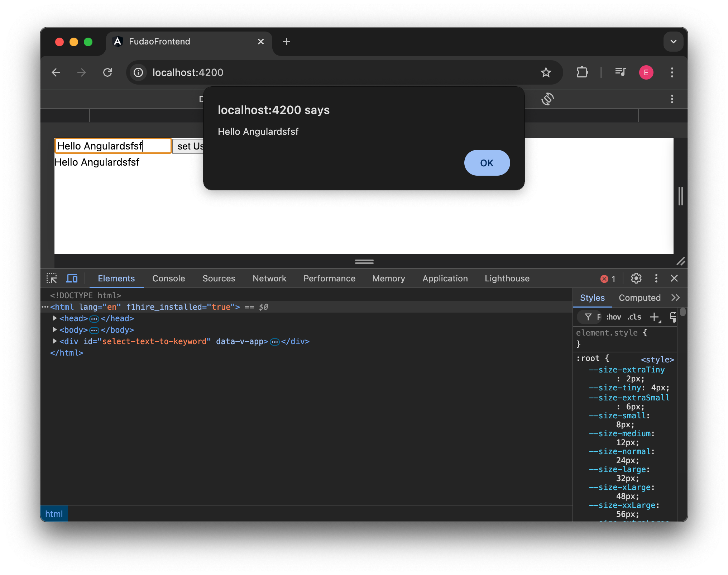Screen dimensions: 728x575
Task: Expand the body element node
Action: tap(54, 330)
